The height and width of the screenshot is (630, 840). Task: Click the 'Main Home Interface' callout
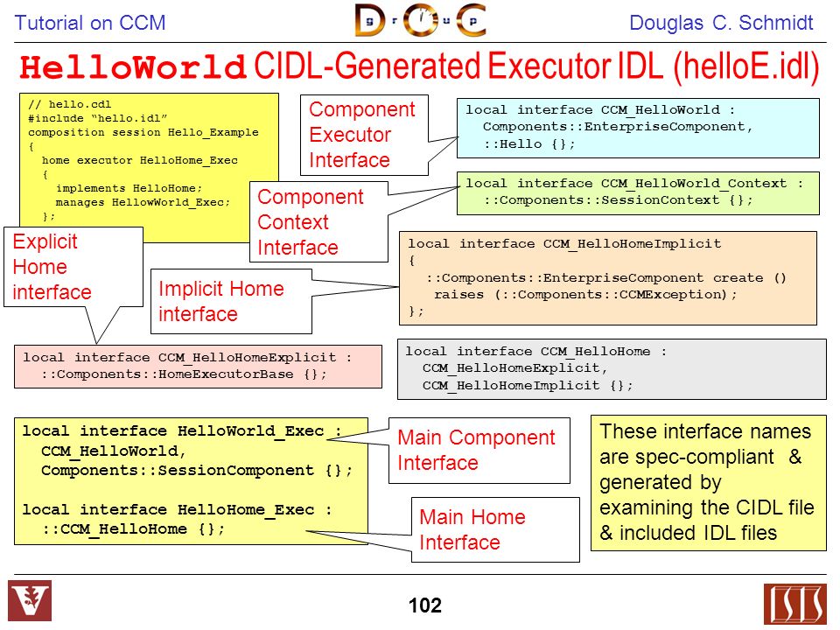495,529
